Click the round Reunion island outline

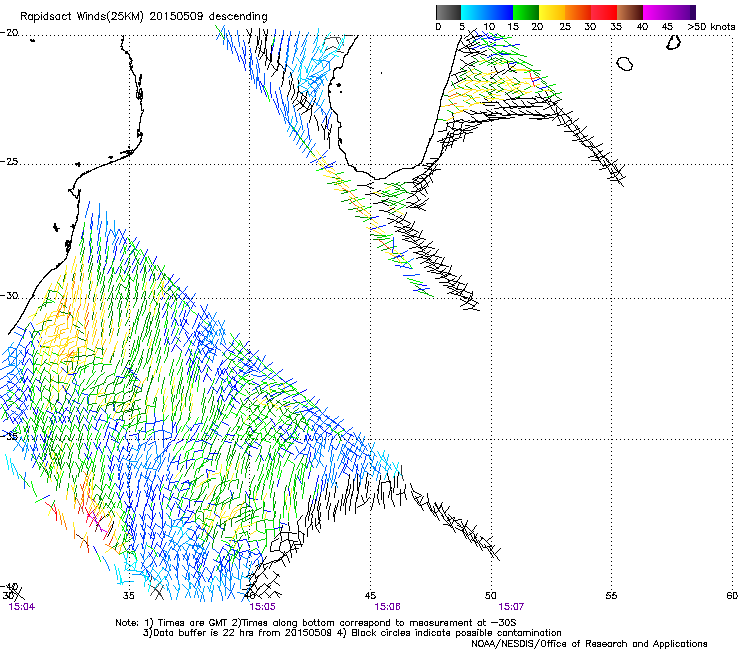pos(624,63)
